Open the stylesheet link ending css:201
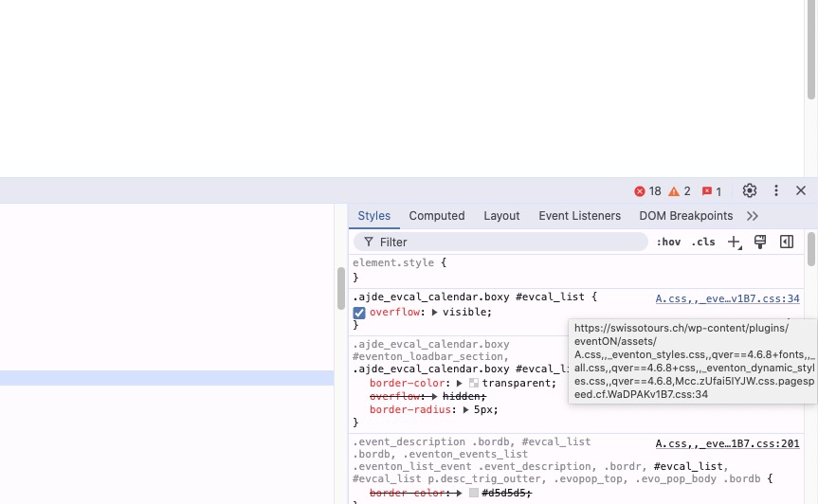This screenshot has height=504, width=818. pyautogui.click(x=727, y=443)
